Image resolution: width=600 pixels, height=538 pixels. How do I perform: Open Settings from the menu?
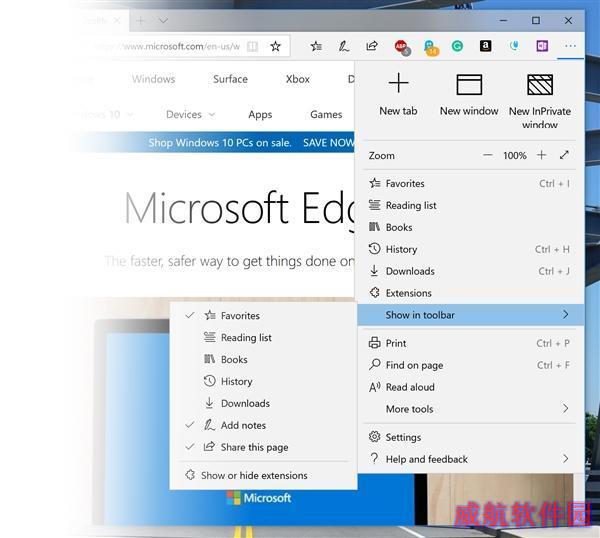(470, 437)
